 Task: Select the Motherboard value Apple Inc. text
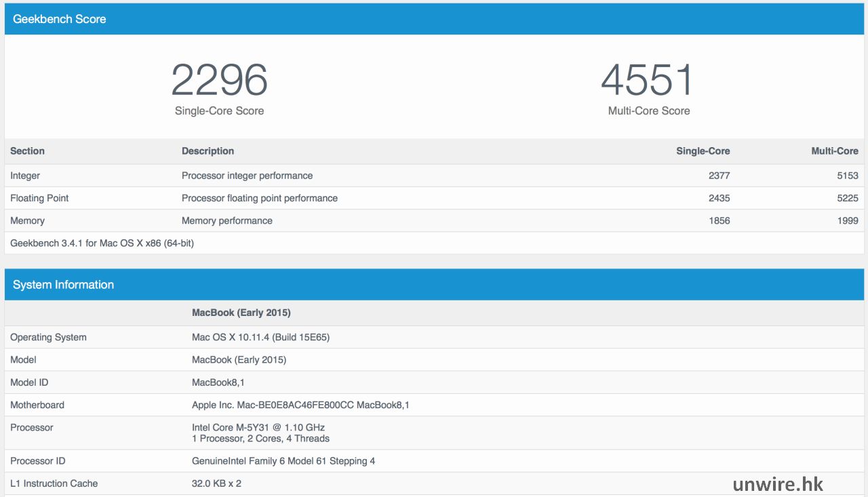pos(300,405)
